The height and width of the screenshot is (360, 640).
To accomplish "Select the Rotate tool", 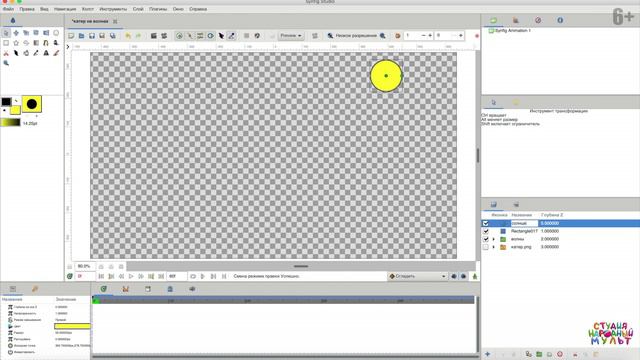I will (x=36, y=33).
